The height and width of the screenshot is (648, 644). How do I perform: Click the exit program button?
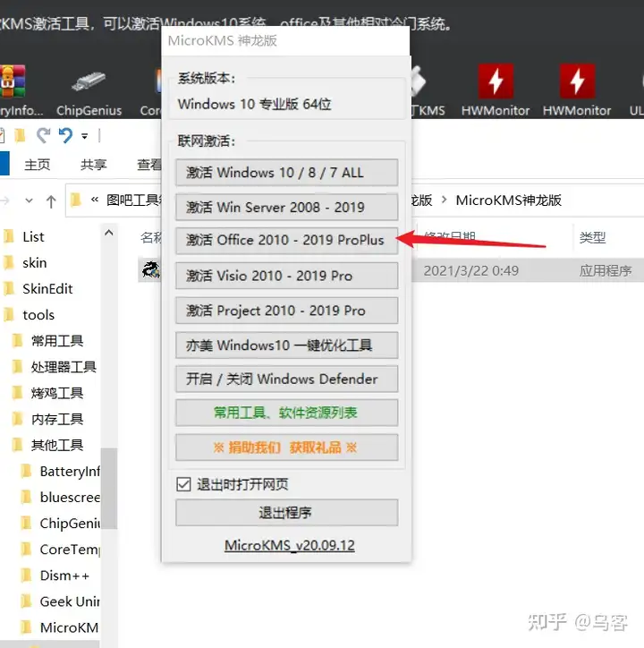click(x=287, y=513)
